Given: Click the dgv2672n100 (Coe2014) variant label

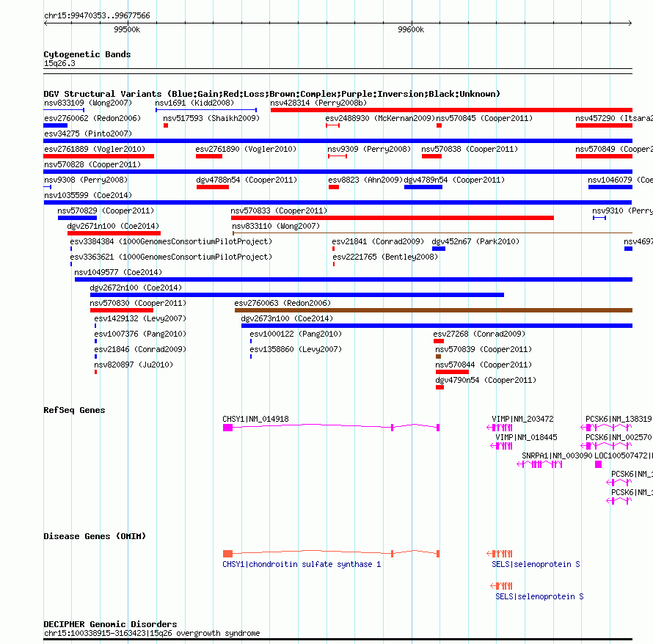Looking at the screenshot, I should pyautogui.click(x=136, y=288).
